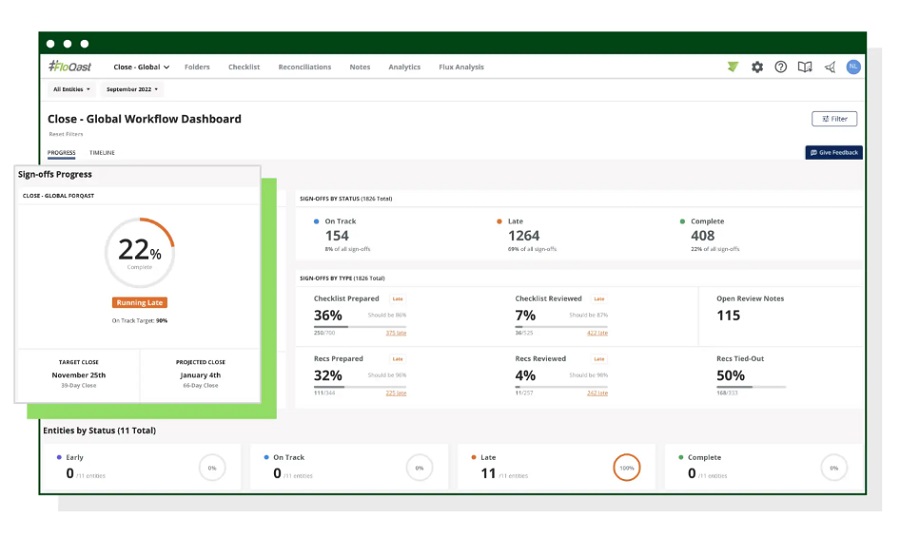Click the Recs Tied-Out progress bar

click(751, 387)
